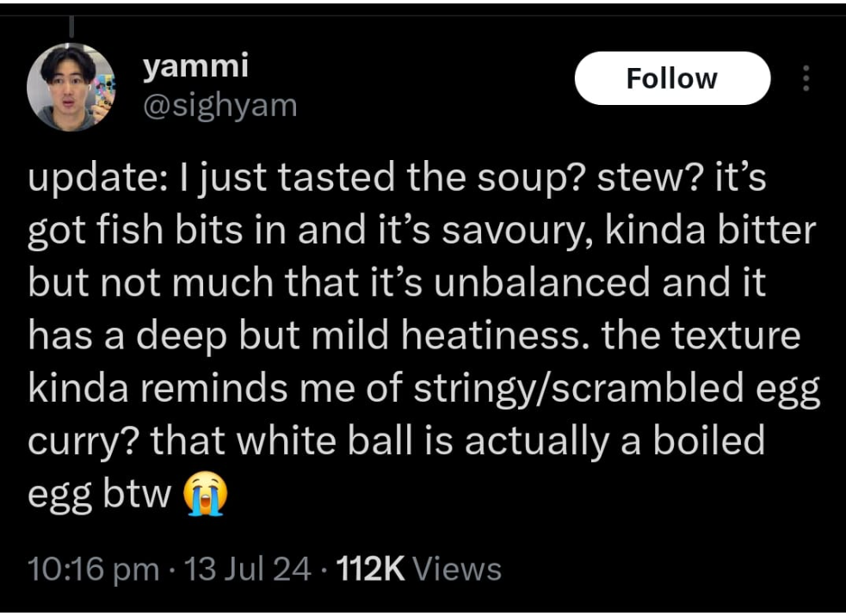This screenshot has width=846, height=616.
Task: Click the "egg btw" text before emoji
Action: tap(101, 495)
